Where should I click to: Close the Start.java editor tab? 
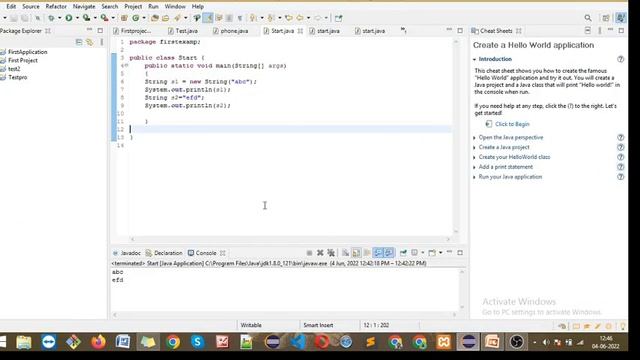tap(300, 31)
